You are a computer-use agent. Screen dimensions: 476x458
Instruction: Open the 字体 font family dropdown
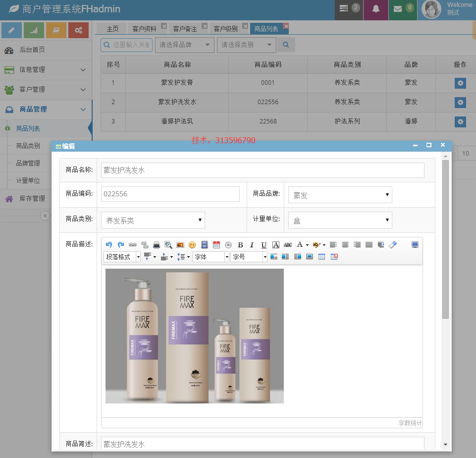(211, 257)
